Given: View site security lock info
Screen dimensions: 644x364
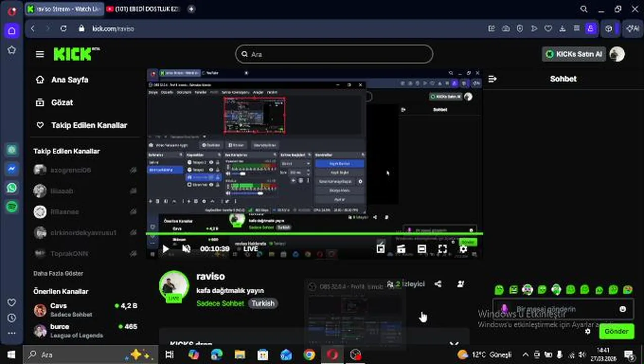Looking at the screenshot, I should tap(82, 29).
